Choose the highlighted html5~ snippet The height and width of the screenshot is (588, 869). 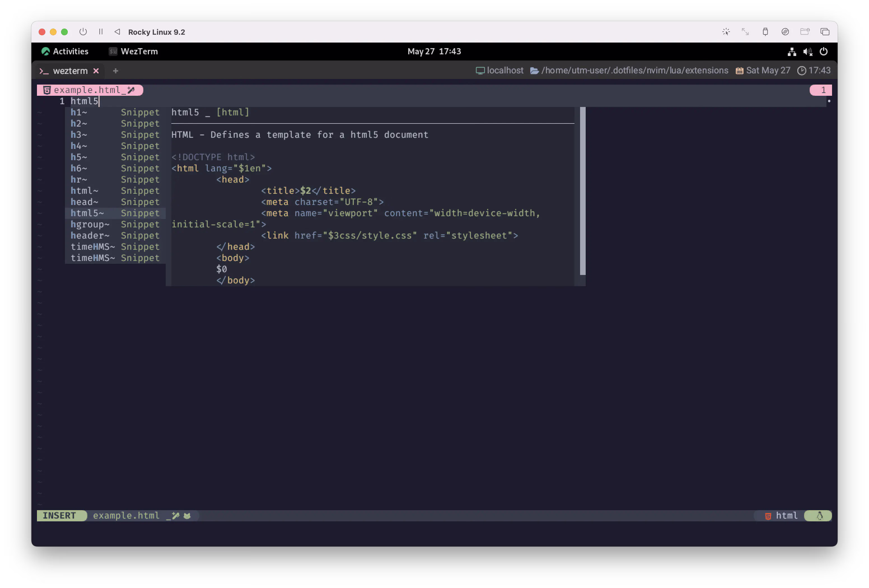(x=115, y=213)
